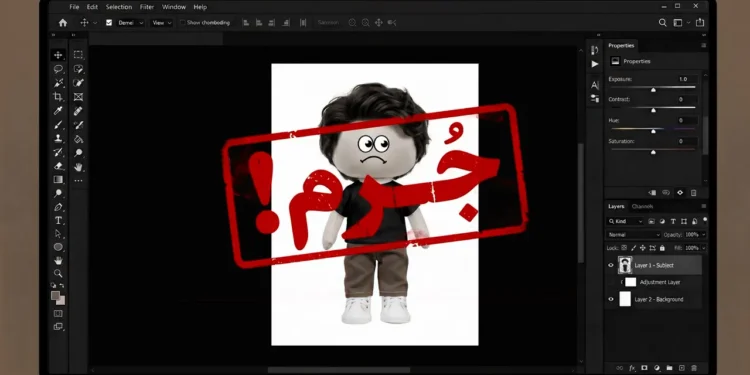The image size is (750, 375).
Task: Select the Rectangular Marquee tool
Action: coord(78,55)
